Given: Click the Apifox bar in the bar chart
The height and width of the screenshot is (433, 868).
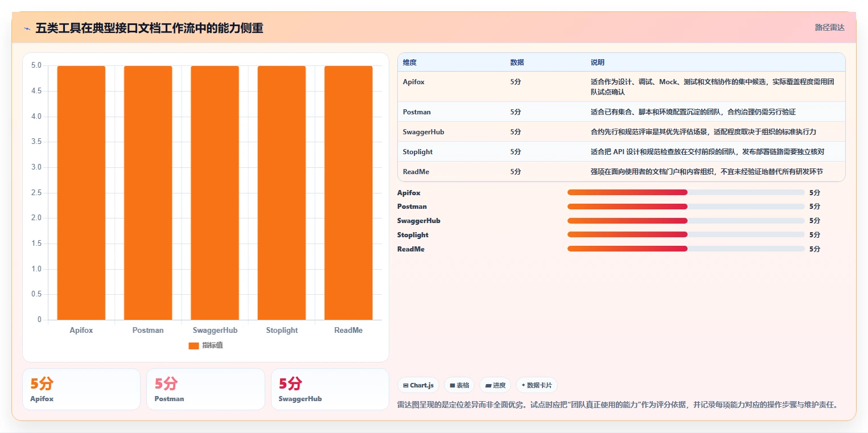Looking at the screenshot, I should tap(81, 193).
